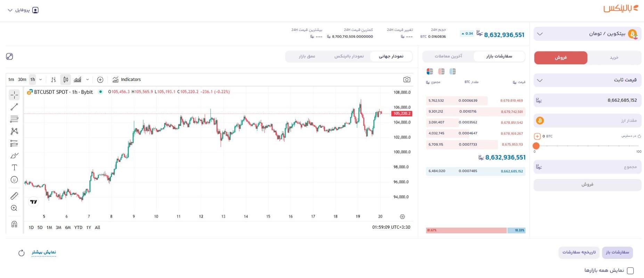This screenshot has width=644, height=278.
Task: Open the سفارشات باز tab
Action: point(618,252)
